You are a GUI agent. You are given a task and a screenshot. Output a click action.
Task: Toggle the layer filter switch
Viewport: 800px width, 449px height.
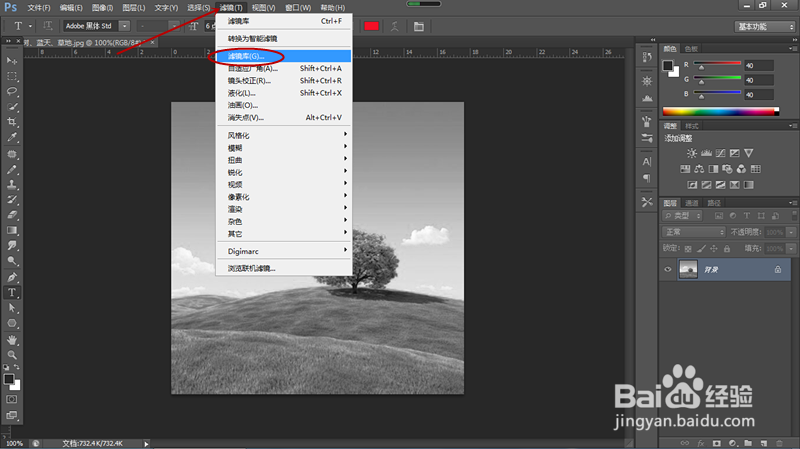794,216
